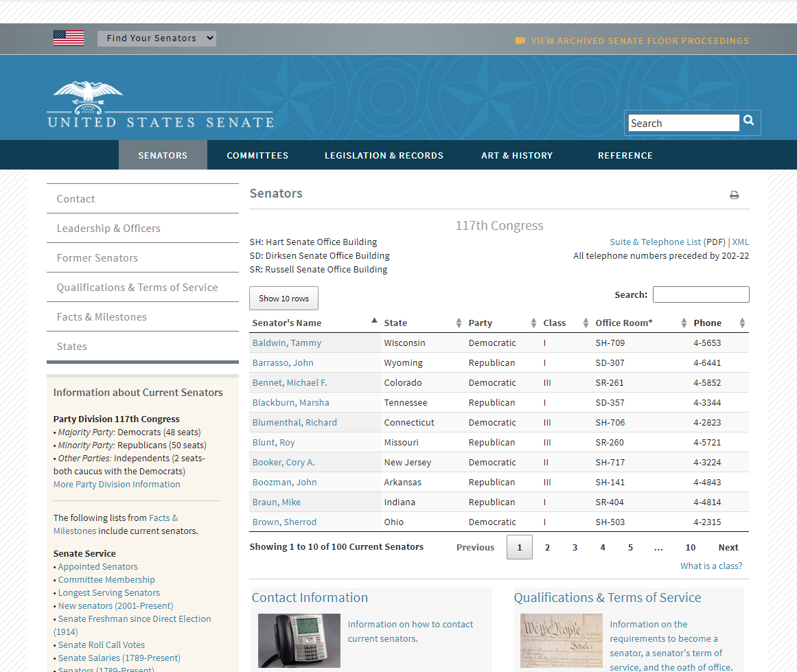This screenshot has height=672, width=797.
Task: Go to page 10 of senators
Action: [x=691, y=548]
